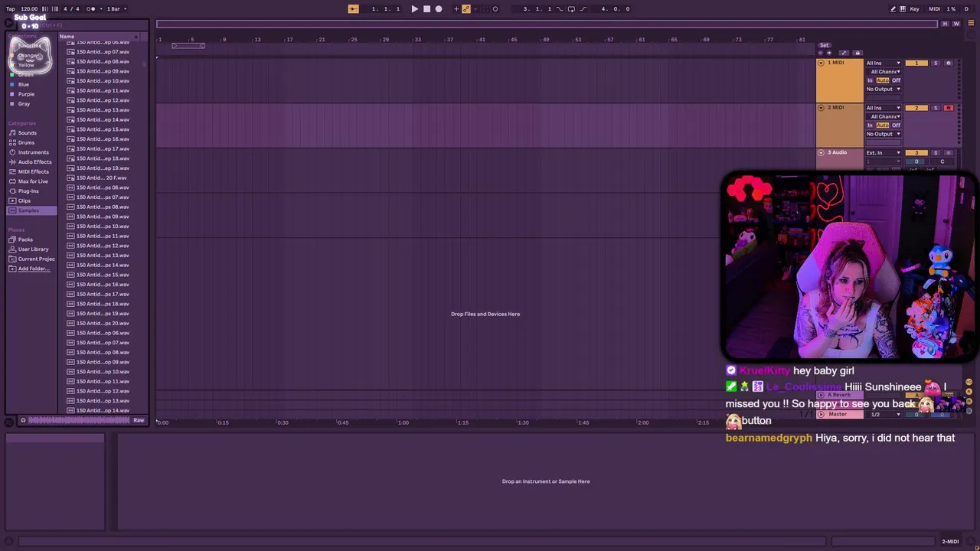Click the MIDI Arrangement Overdub plus icon
The image size is (980, 551).
[x=456, y=9]
